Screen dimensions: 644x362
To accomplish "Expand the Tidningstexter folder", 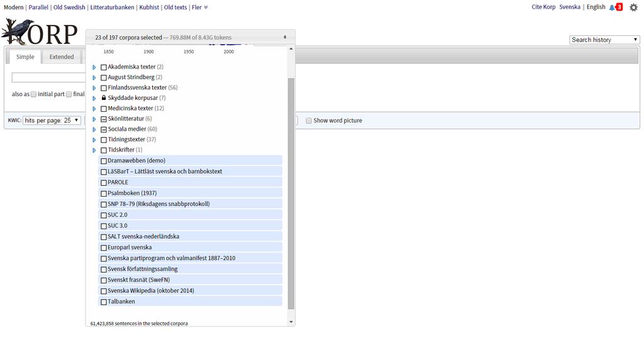I will click(94, 140).
